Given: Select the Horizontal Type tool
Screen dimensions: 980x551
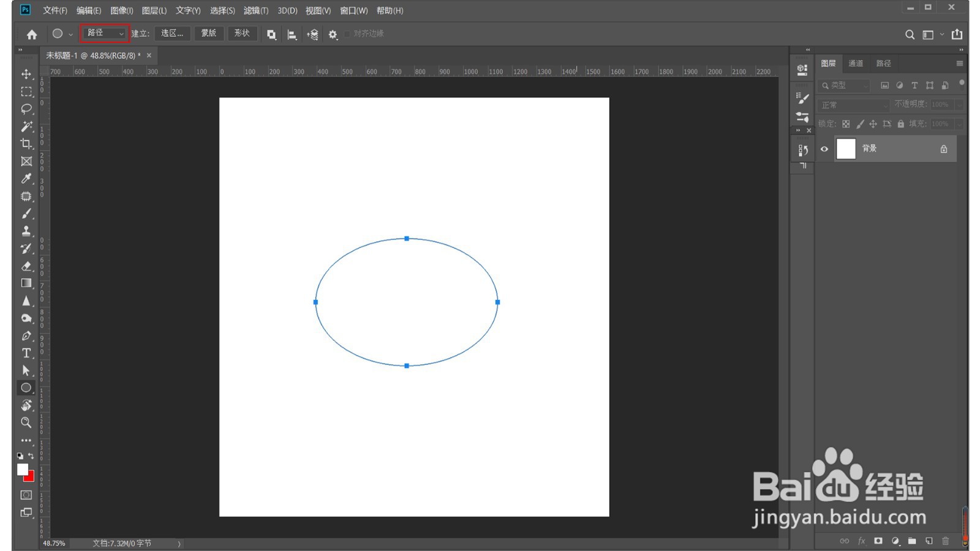Looking at the screenshot, I should (x=26, y=353).
